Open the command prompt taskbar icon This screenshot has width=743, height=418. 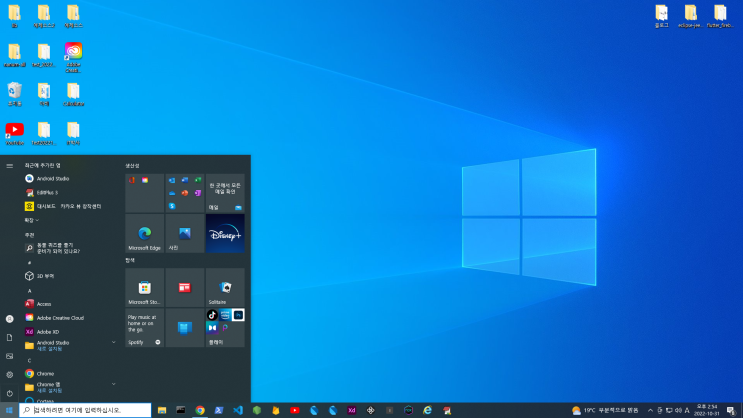181,410
